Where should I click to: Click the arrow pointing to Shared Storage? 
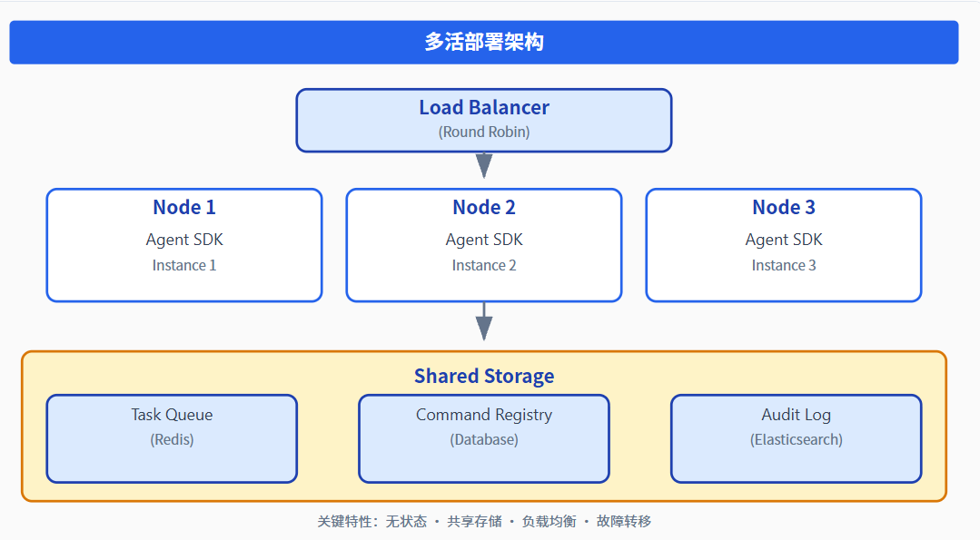(x=484, y=321)
